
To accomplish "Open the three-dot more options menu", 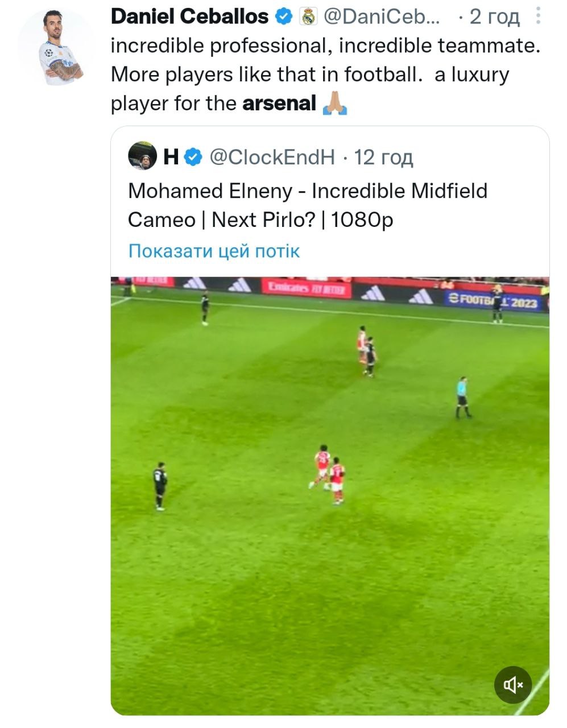I will [x=538, y=16].
